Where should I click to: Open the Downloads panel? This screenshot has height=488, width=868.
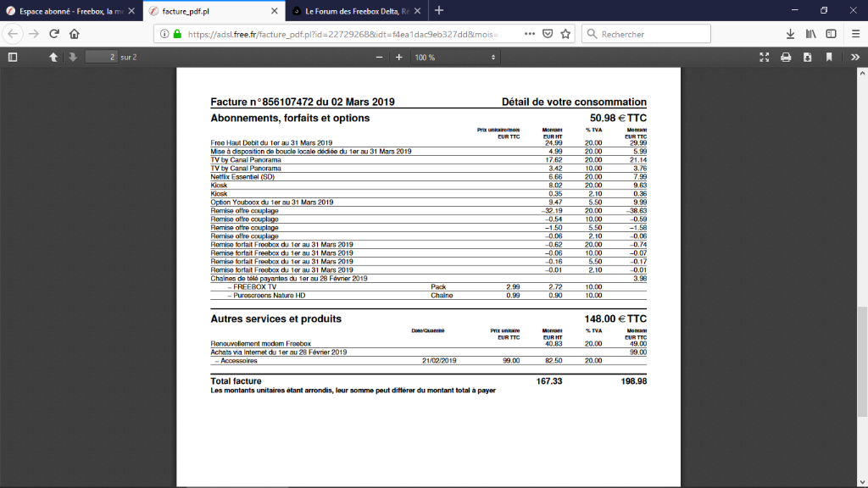(791, 34)
